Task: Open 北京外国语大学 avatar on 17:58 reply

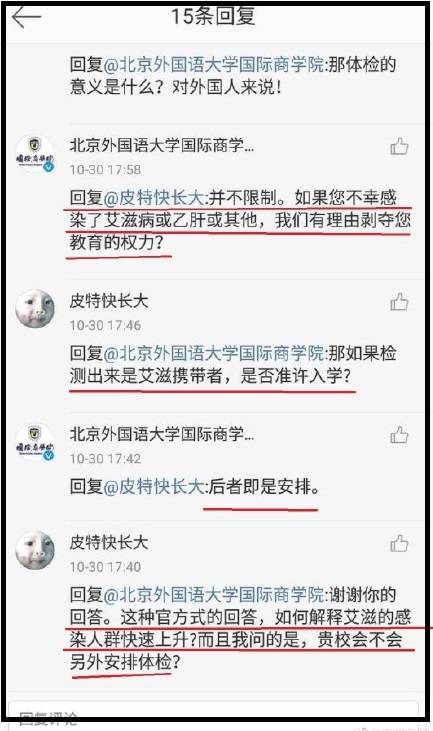Action: pos(35,154)
